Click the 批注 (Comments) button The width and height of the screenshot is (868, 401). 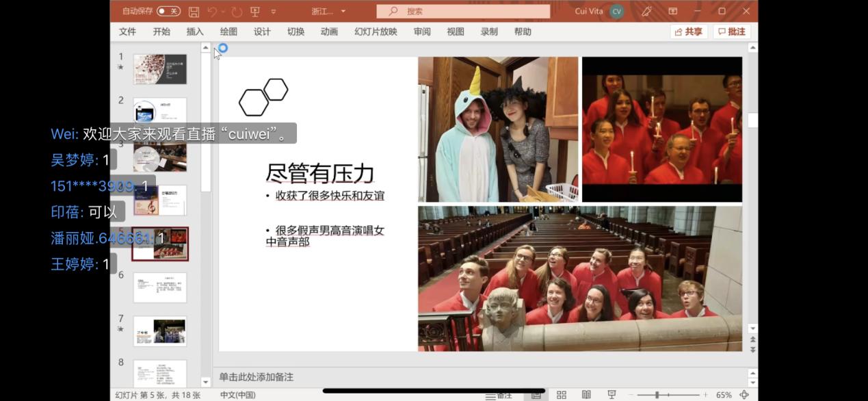(732, 31)
